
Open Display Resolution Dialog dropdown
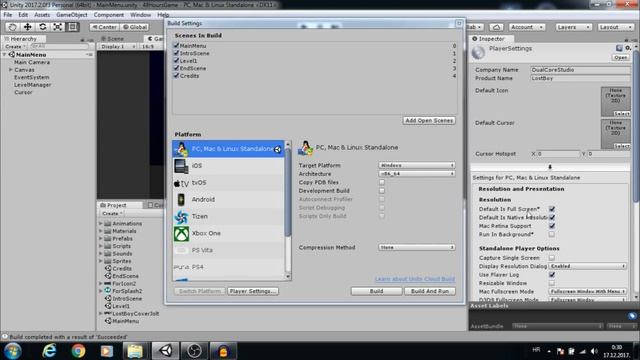point(588,266)
